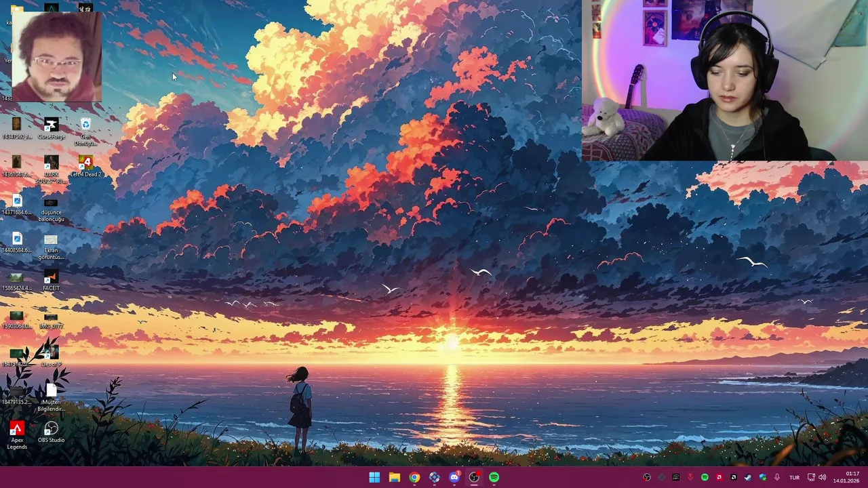Open the CurseForge desktop shortcut

pos(51,129)
